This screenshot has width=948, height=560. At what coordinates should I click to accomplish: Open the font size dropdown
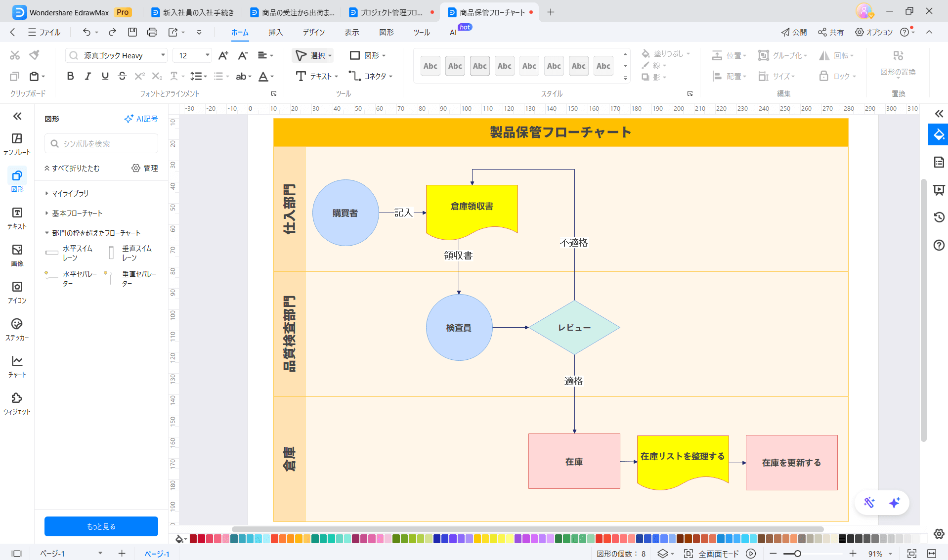click(207, 55)
